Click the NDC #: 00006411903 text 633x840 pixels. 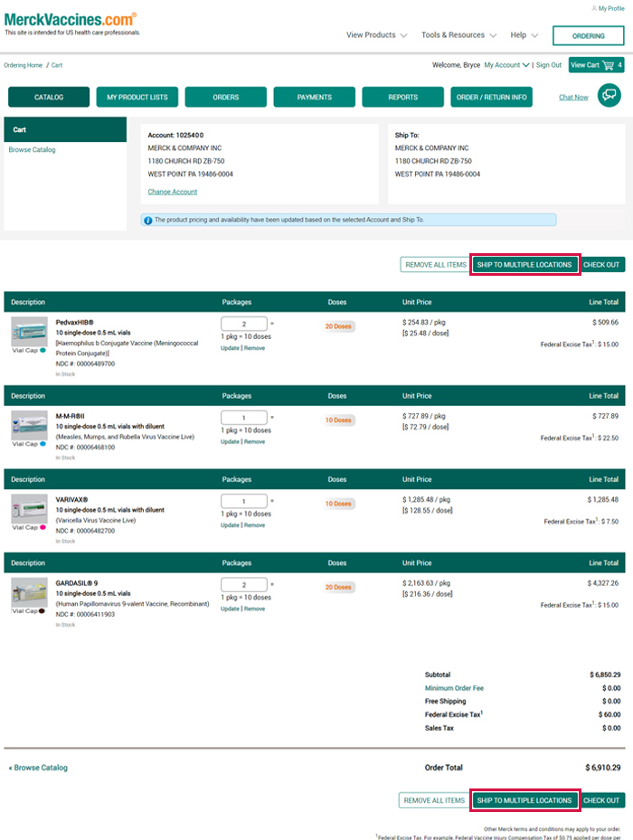85,615
